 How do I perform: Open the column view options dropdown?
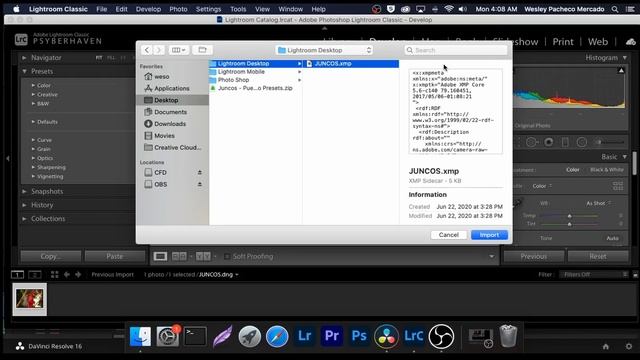178,50
